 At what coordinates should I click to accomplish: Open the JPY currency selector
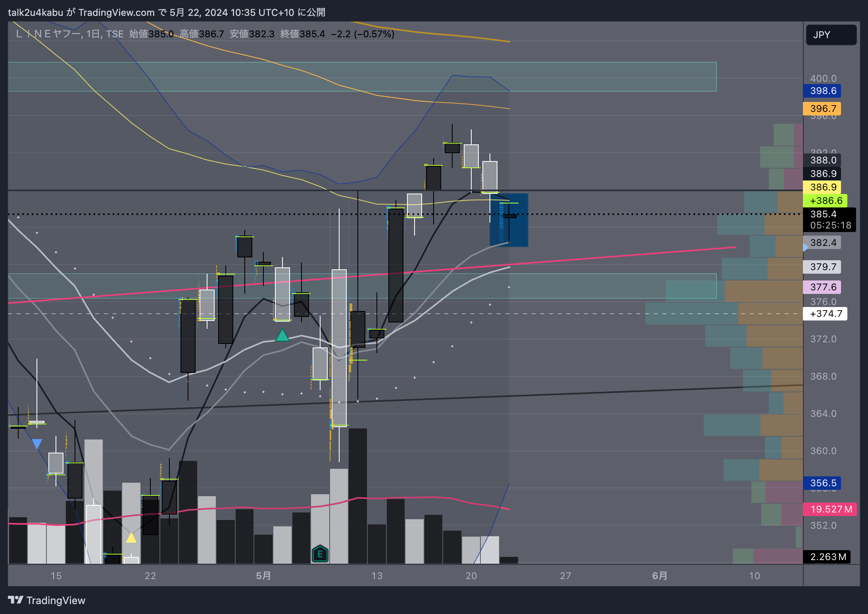(x=831, y=35)
